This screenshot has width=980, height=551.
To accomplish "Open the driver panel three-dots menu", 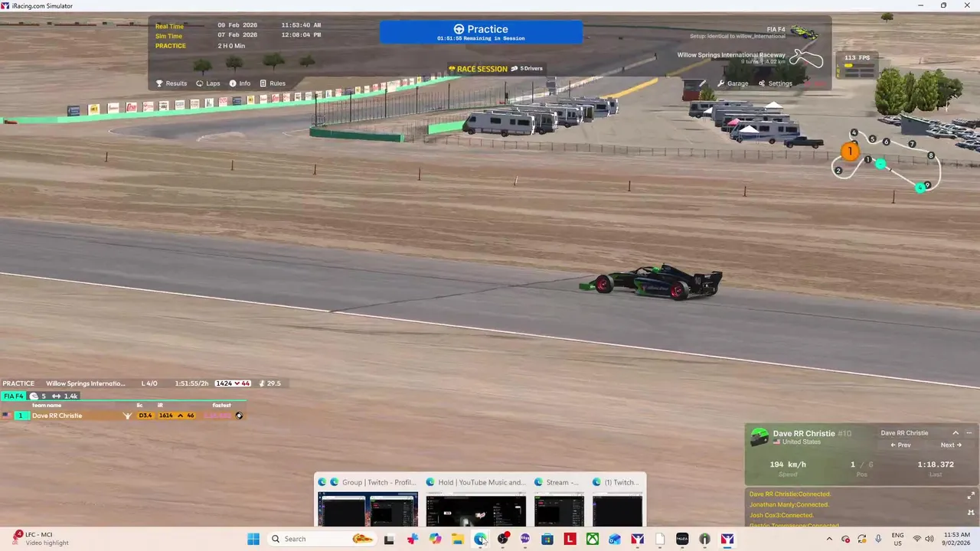I will point(969,433).
